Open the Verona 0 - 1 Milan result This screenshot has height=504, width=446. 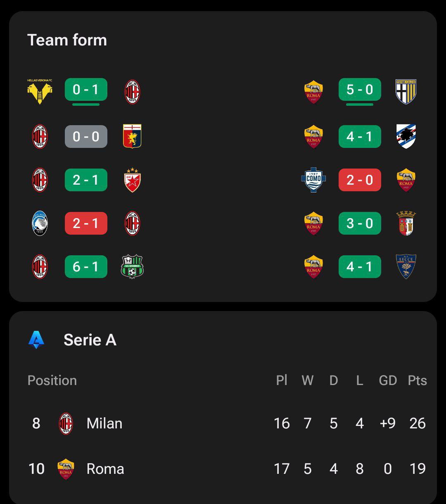[86, 90]
